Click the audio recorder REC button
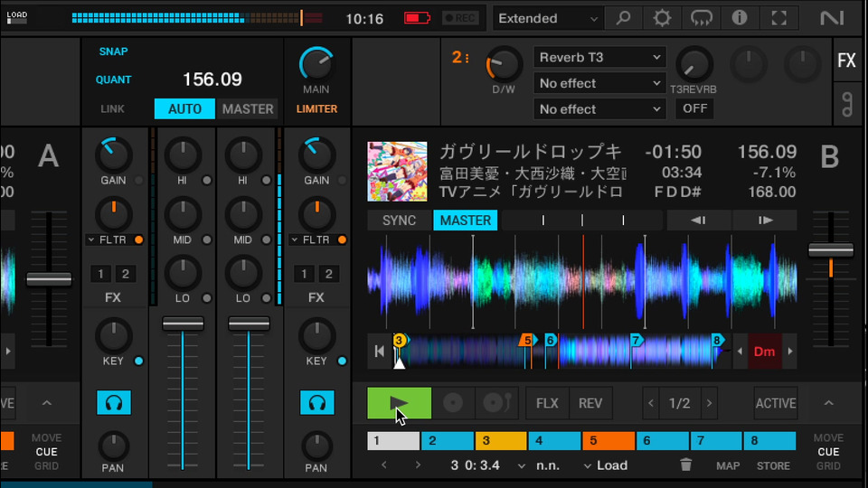 click(x=461, y=18)
